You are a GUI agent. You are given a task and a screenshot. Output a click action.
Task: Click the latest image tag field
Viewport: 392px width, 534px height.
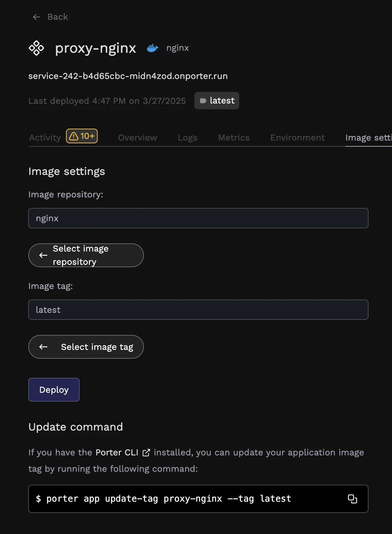(198, 310)
